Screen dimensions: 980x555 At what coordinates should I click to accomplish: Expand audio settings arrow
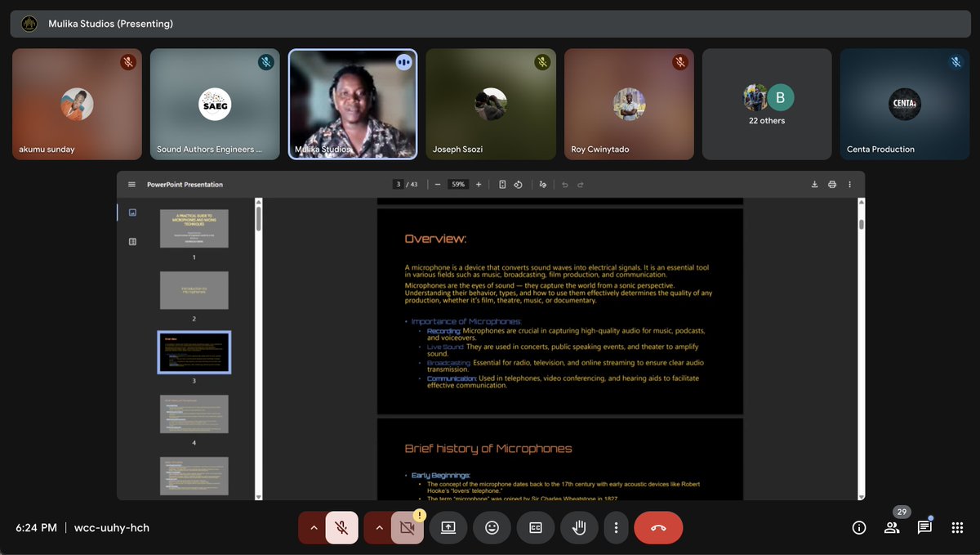coord(313,528)
